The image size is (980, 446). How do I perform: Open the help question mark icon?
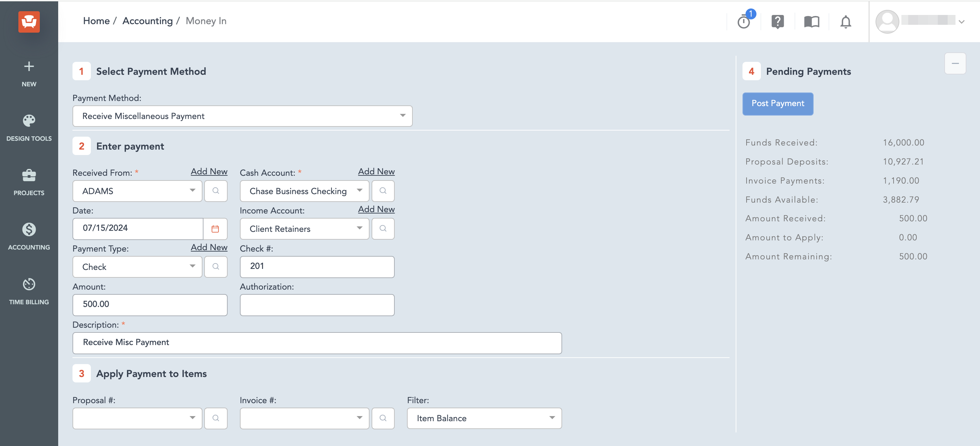[778, 21]
